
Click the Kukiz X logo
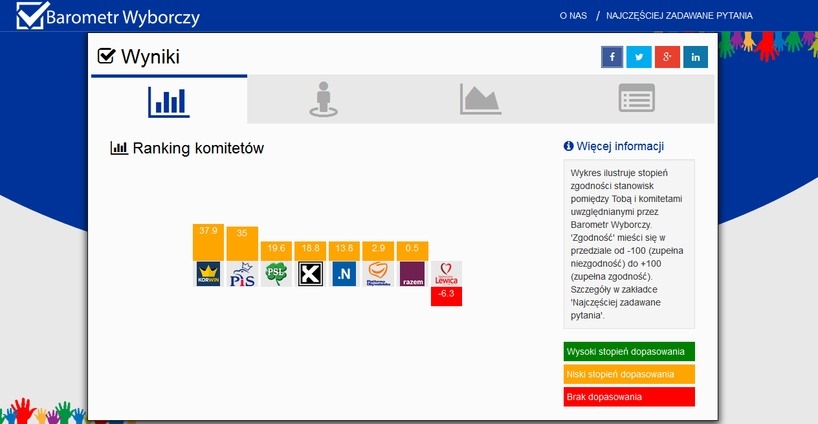pos(310,274)
